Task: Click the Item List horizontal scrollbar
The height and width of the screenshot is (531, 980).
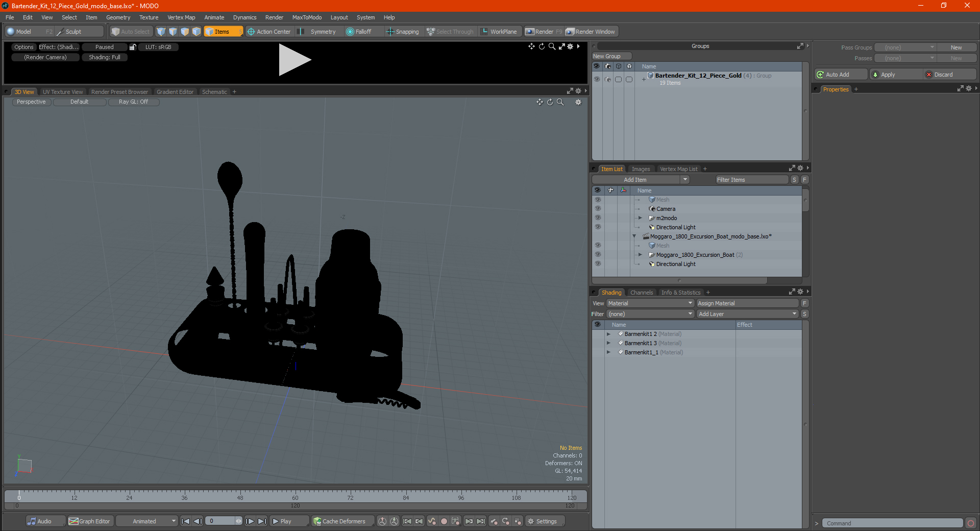Action: coord(679,280)
